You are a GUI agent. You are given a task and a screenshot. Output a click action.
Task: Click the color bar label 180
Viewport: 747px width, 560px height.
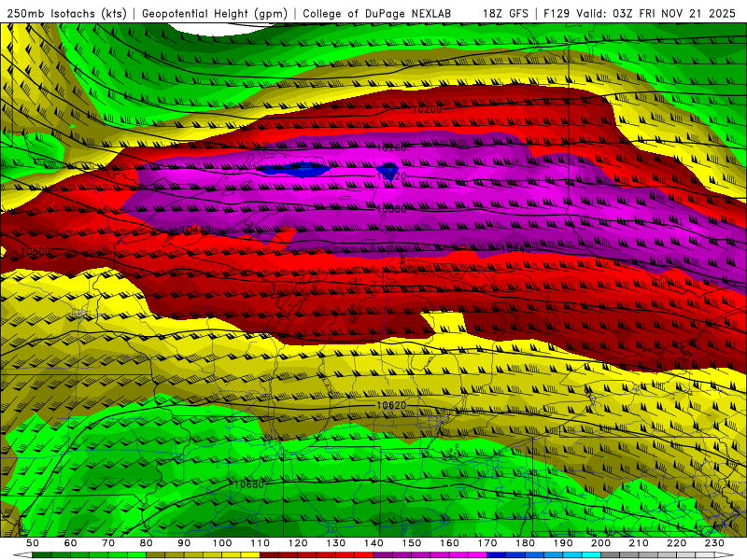tap(525, 543)
